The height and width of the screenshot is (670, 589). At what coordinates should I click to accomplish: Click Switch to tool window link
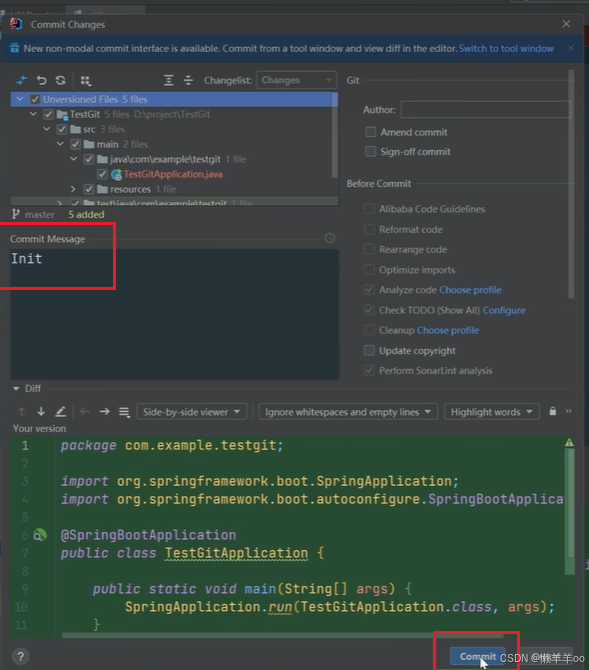pyautogui.click(x=506, y=48)
